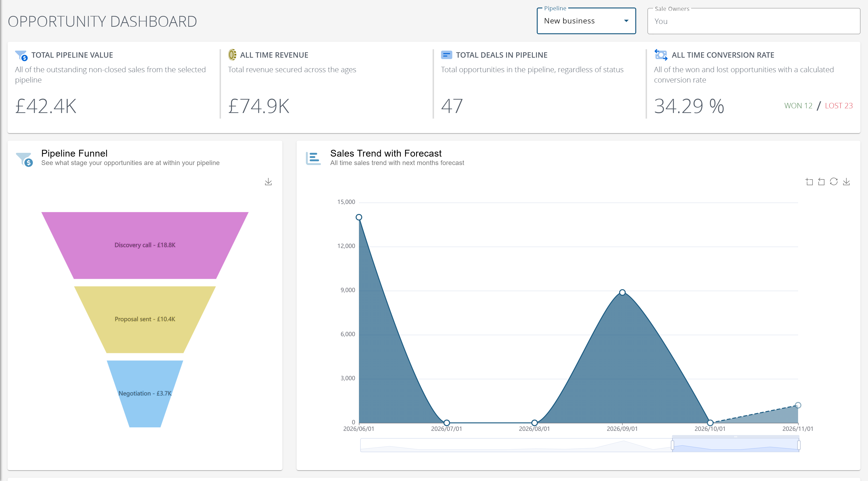Open the Pipeline dropdown showing New business

click(x=586, y=21)
